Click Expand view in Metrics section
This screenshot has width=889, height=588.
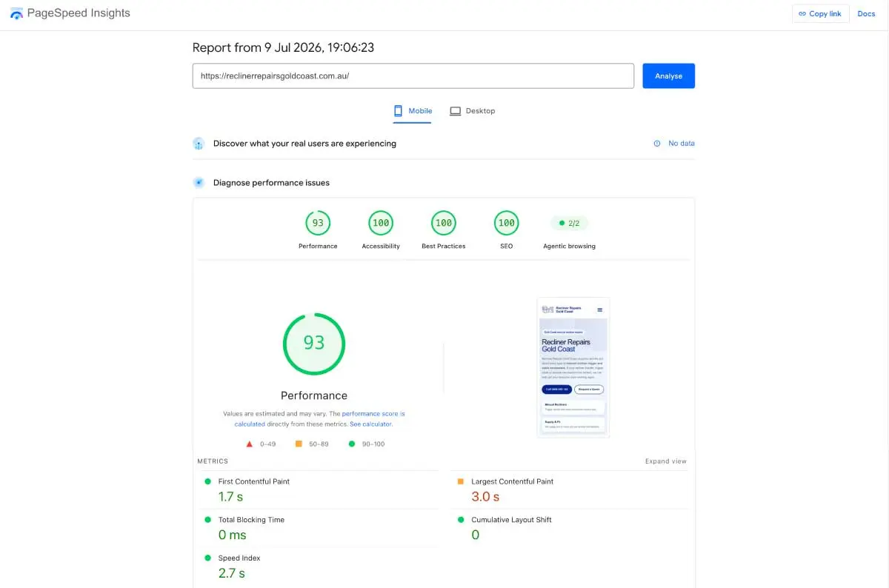[665, 461]
